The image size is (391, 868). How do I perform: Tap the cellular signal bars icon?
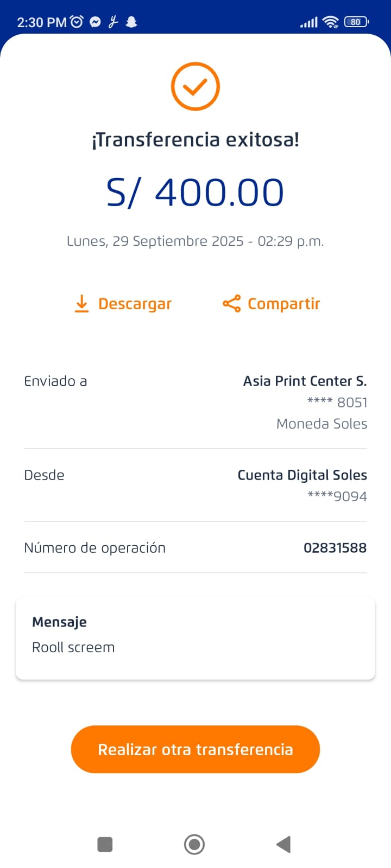click(x=308, y=22)
